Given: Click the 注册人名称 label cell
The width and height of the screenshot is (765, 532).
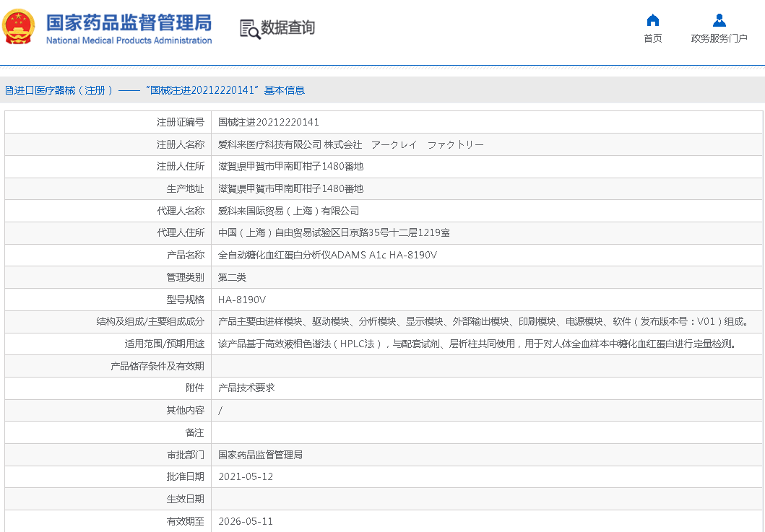Looking at the screenshot, I should [x=108, y=144].
